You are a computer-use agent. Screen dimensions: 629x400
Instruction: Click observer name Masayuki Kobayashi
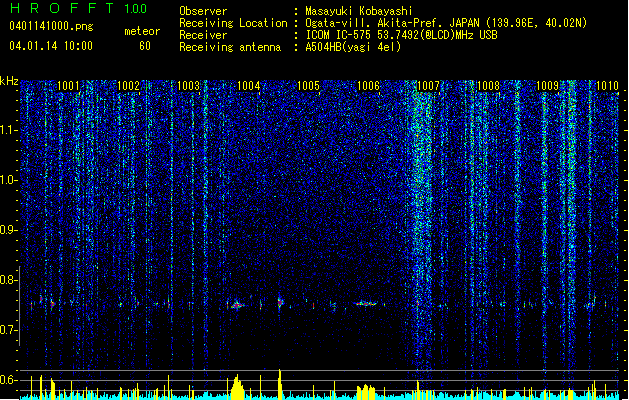coord(359,11)
